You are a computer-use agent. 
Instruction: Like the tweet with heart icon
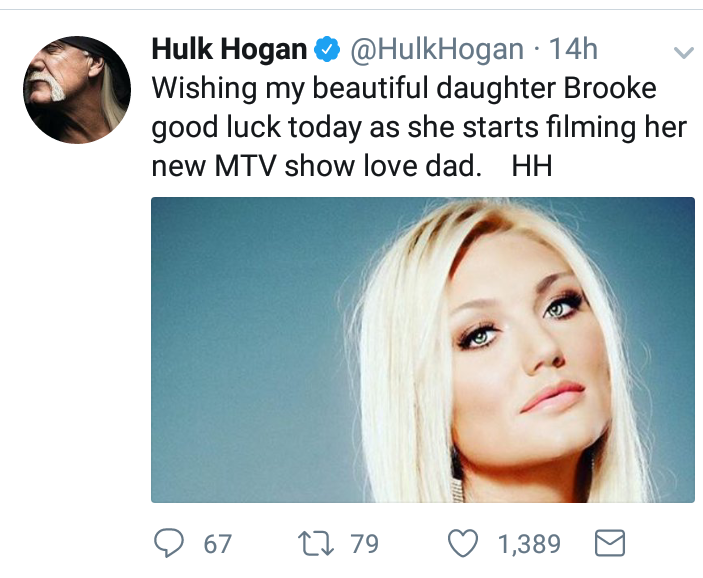463,543
